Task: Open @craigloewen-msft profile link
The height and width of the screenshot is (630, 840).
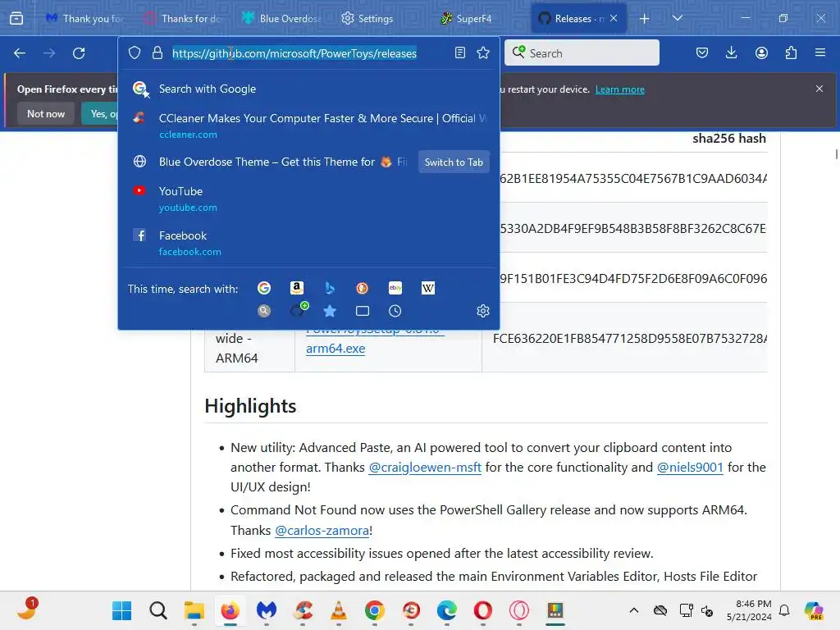Action: click(x=425, y=467)
